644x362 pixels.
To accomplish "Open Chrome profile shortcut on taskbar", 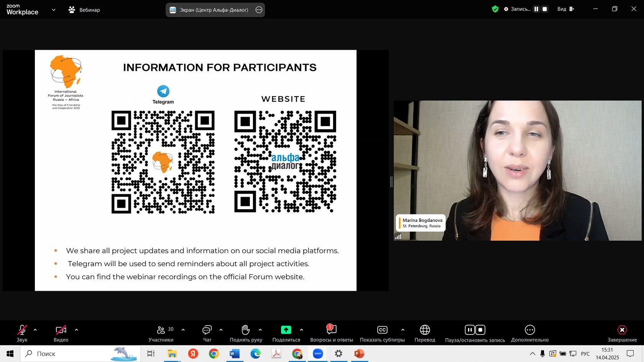I will 297,354.
